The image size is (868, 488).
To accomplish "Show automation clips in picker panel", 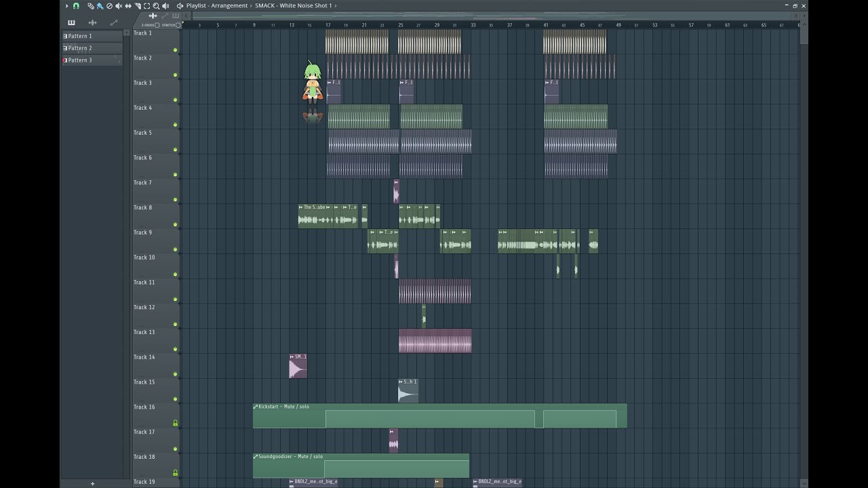I will click(x=114, y=22).
